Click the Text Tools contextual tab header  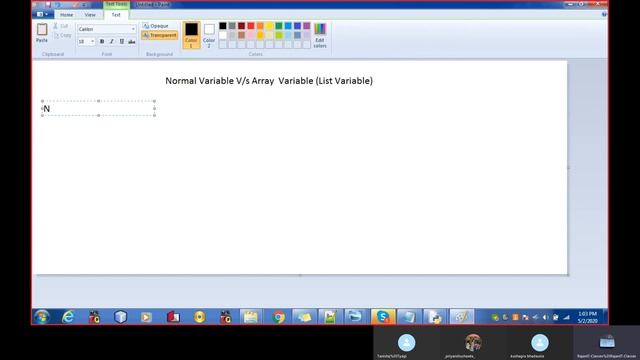(117, 4)
